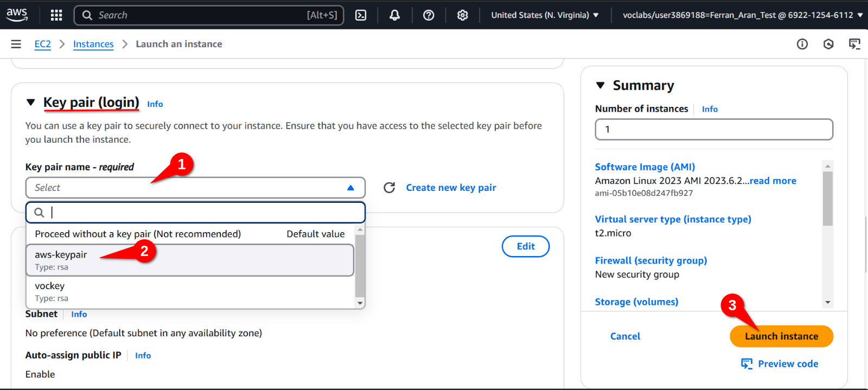
Task: Open Info link for Number of instances
Action: click(710, 109)
